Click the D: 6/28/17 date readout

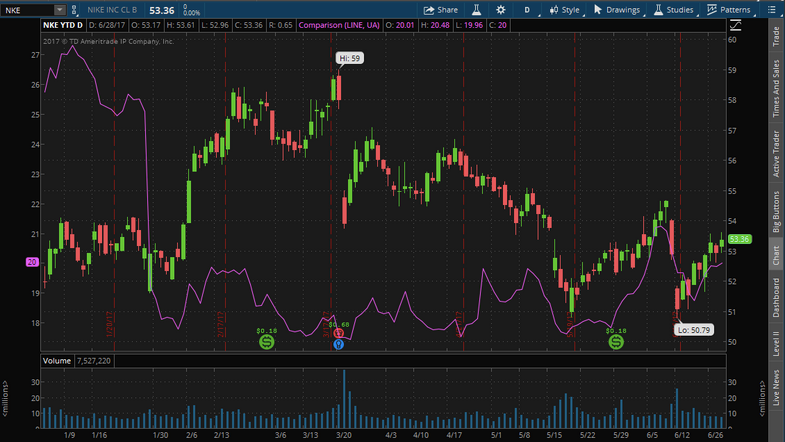[x=107, y=25]
